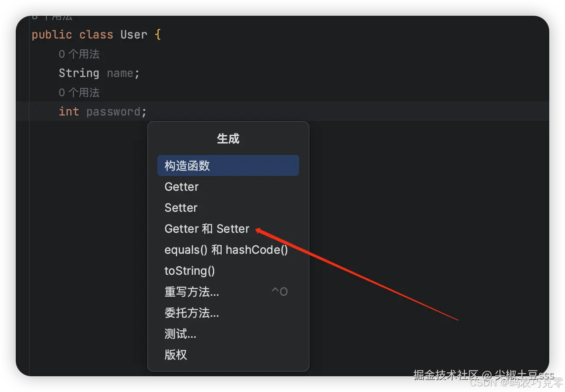Click the 0 个用法 hint above name
Screen dimensions: 565x392
click(79, 54)
